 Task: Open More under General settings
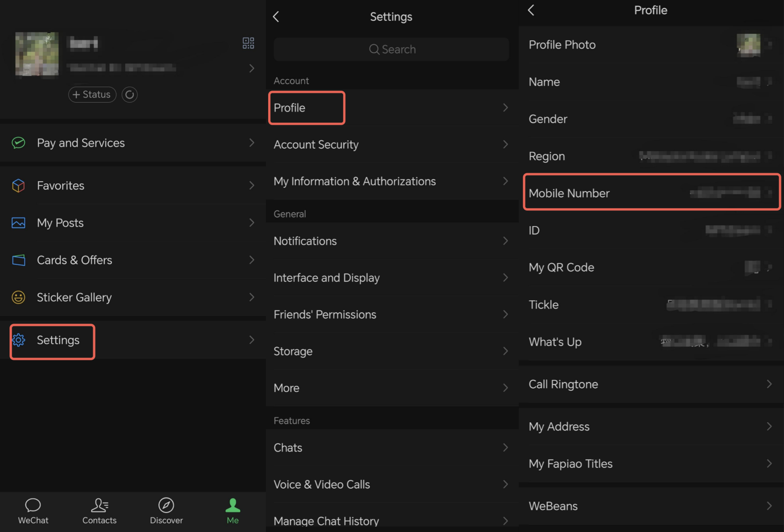(392, 388)
